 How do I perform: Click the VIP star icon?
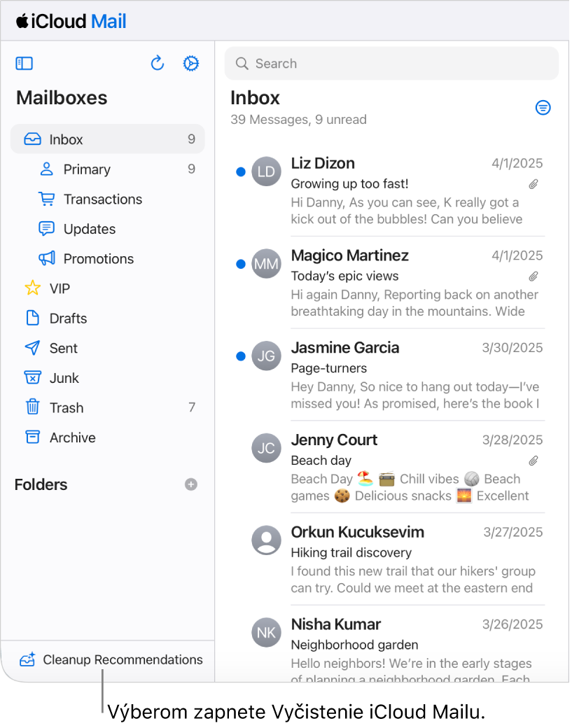(x=32, y=288)
